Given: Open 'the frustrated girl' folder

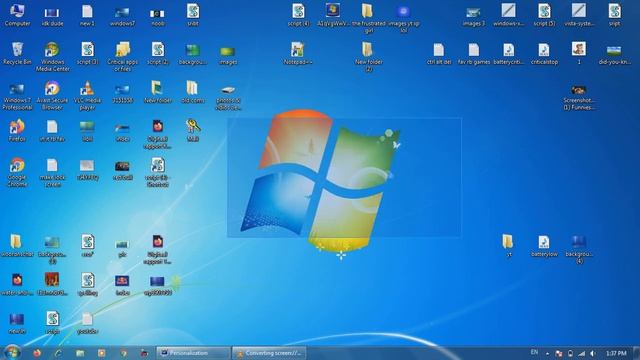Looking at the screenshot, I should click(368, 18).
